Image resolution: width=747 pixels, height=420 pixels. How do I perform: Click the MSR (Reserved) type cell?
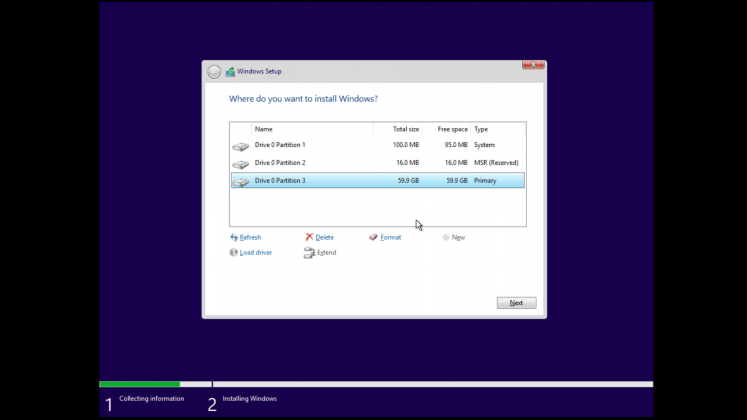pyautogui.click(x=496, y=163)
